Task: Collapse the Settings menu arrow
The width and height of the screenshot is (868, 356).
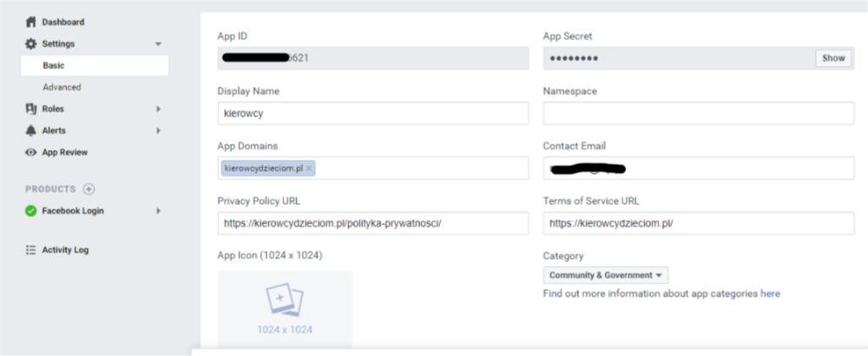Action: pyautogui.click(x=158, y=43)
